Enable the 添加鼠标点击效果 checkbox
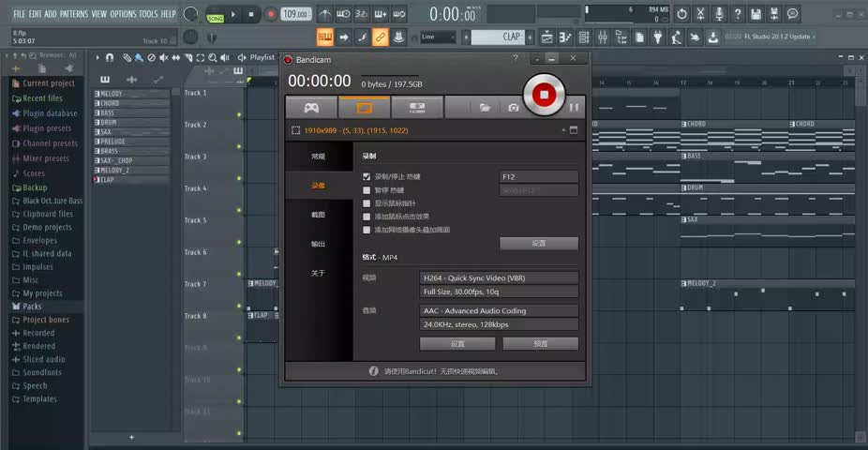Screen dimensions: 868x450 click(x=366, y=217)
